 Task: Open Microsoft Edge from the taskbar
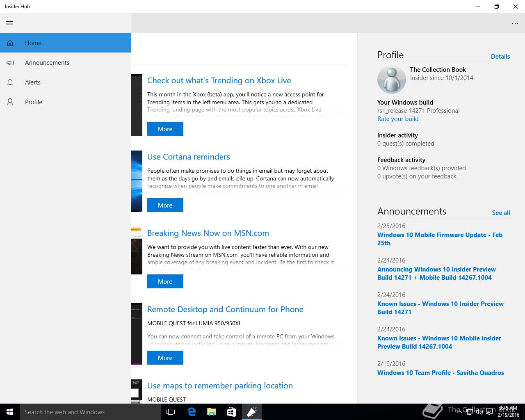[x=191, y=412]
